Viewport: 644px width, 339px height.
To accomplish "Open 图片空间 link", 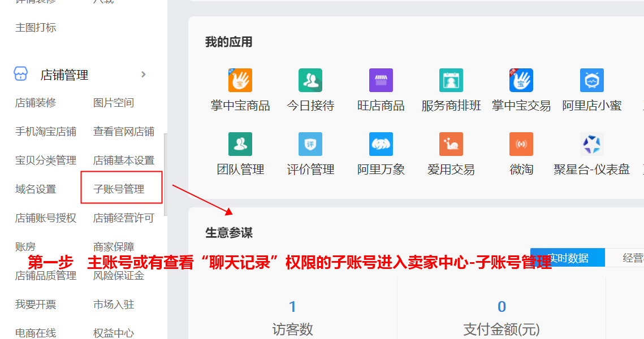I will pos(114,103).
